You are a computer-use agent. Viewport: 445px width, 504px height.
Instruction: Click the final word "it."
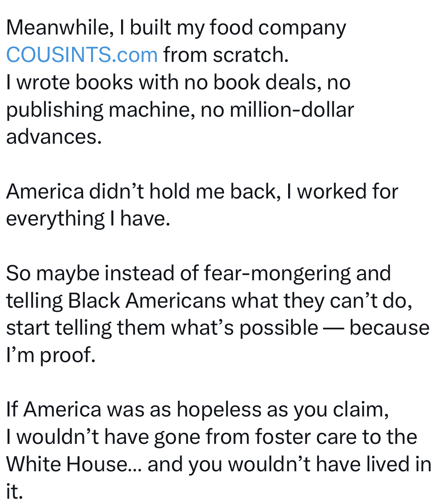(14, 492)
